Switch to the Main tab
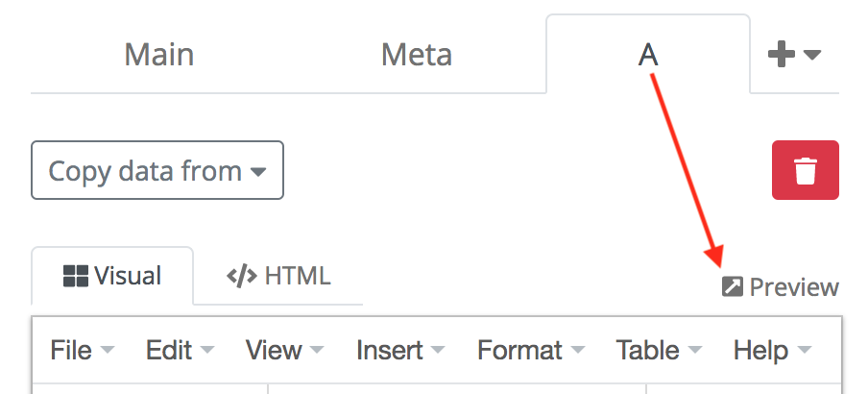 click(158, 55)
